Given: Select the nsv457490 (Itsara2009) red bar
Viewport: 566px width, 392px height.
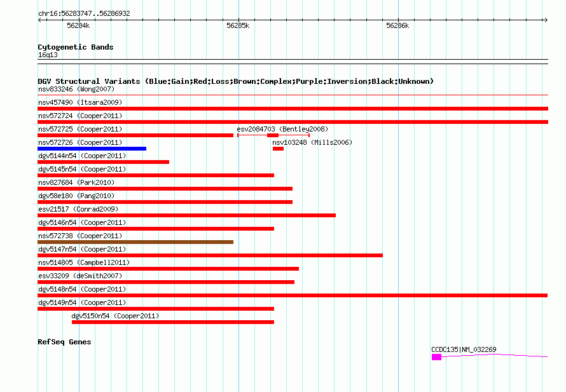Looking at the screenshot, I should pyautogui.click(x=293, y=109).
